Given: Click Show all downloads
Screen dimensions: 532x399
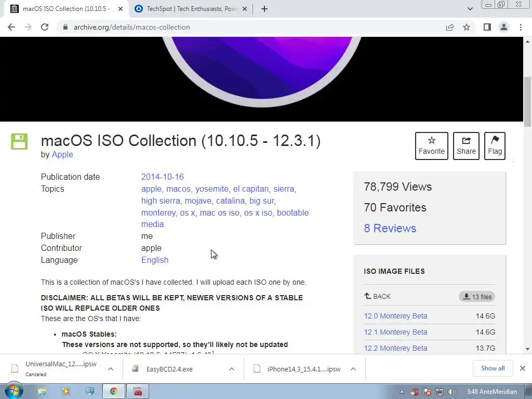Looking at the screenshot, I should coord(493,368).
